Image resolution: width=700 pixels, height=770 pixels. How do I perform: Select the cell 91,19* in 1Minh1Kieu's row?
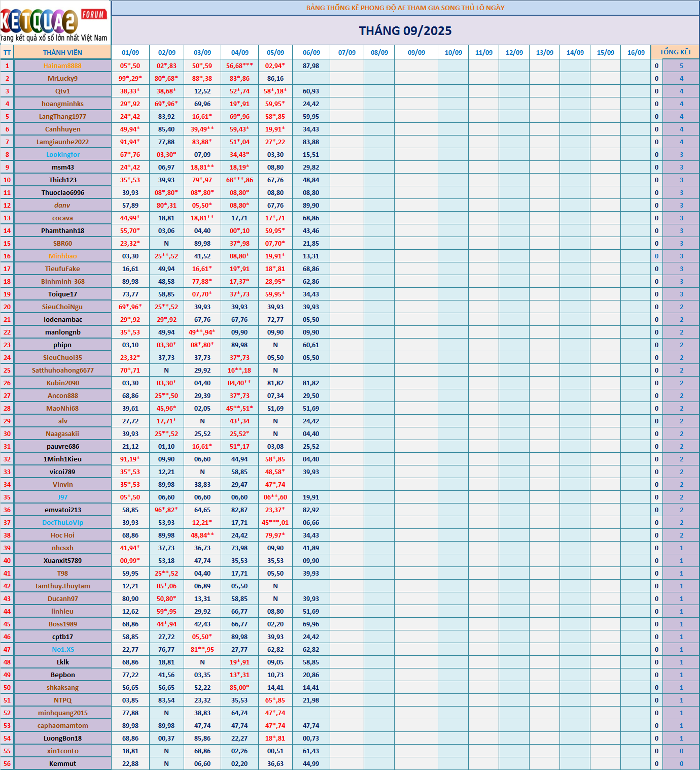[x=130, y=459]
